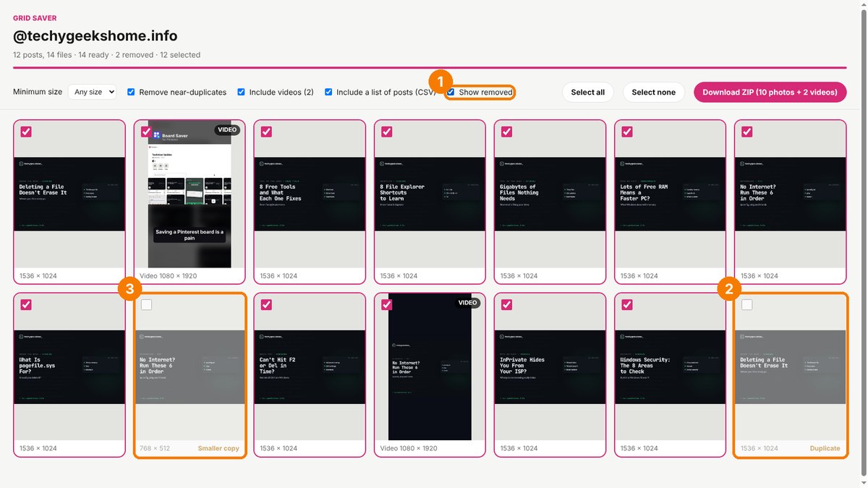Screen dimensions: 868x488
Task: Uncheck the Show removed checkbox
Action: pyautogui.click(x=451, y=92)
